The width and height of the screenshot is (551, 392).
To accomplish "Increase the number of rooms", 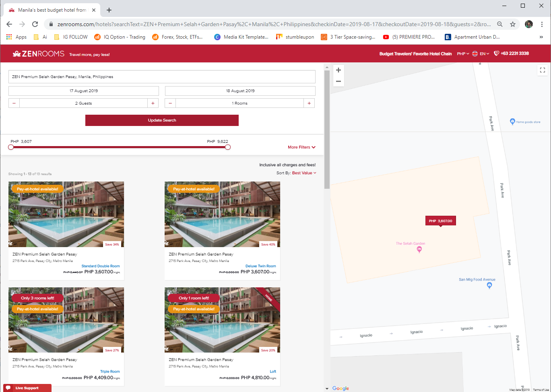I will coord(309,103).
